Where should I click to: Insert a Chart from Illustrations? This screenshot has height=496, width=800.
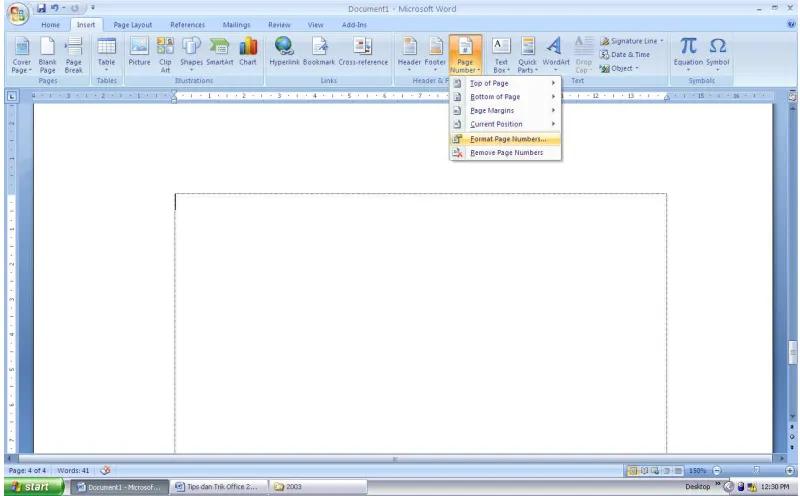click(247, 52)
